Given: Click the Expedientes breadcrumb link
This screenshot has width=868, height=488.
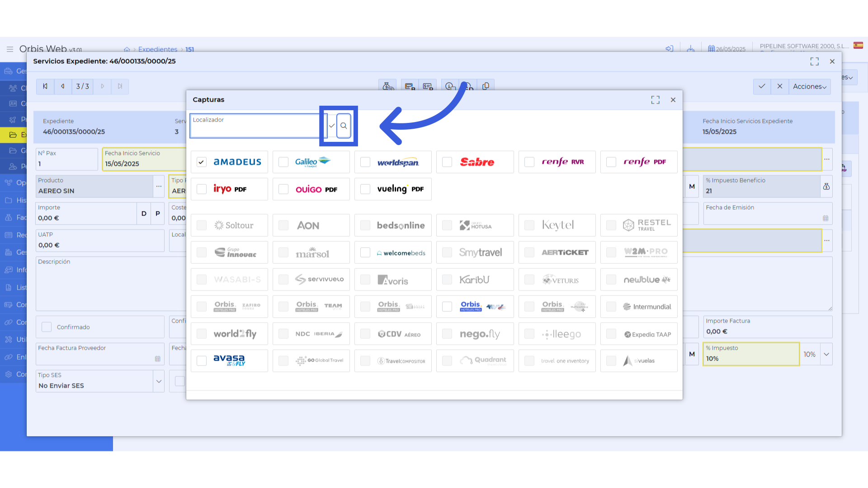Looking at the screenshot, I should [x=158, y=49].
